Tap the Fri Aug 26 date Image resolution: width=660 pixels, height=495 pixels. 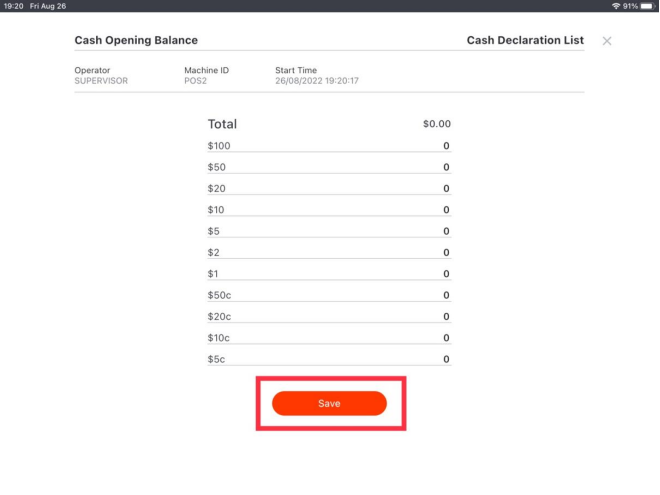(48, 6)
